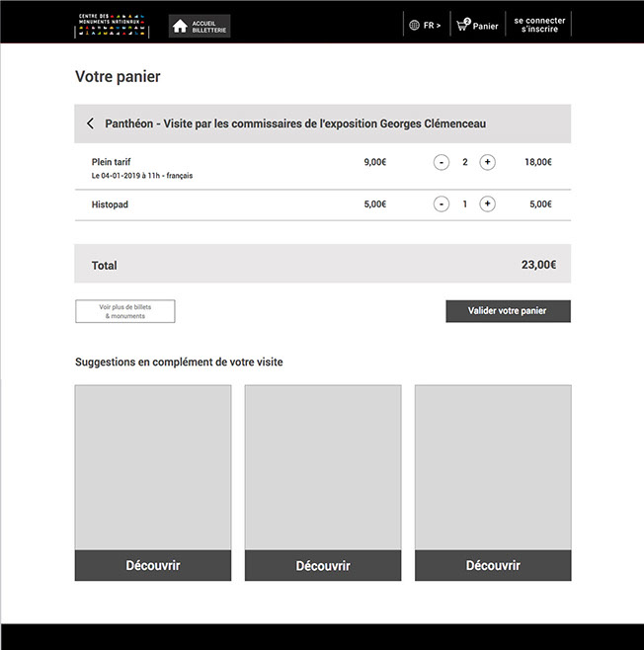
Task: Increase Histopad quantity with plus button
Action: coord(487,204)
